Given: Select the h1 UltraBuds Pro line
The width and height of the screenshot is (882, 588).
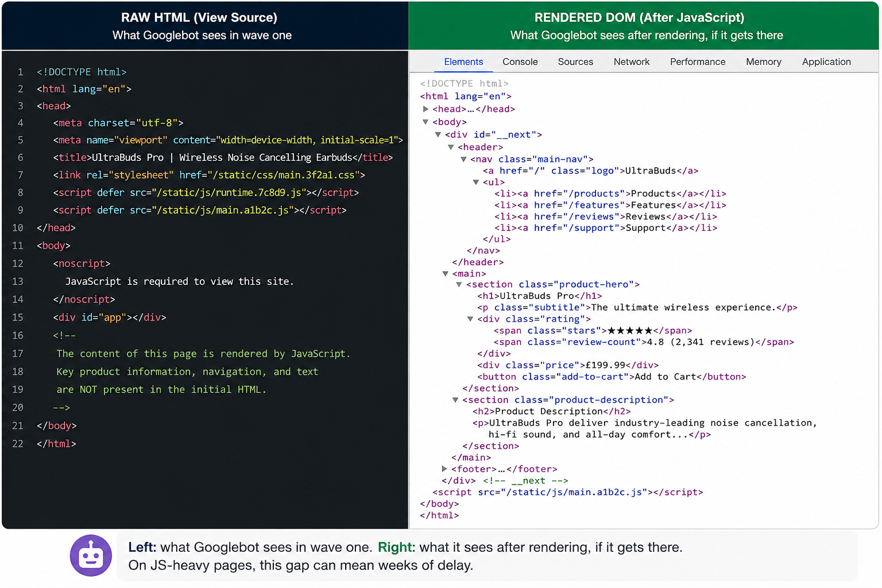Looking at the screenshot, I should pos(540,296).
